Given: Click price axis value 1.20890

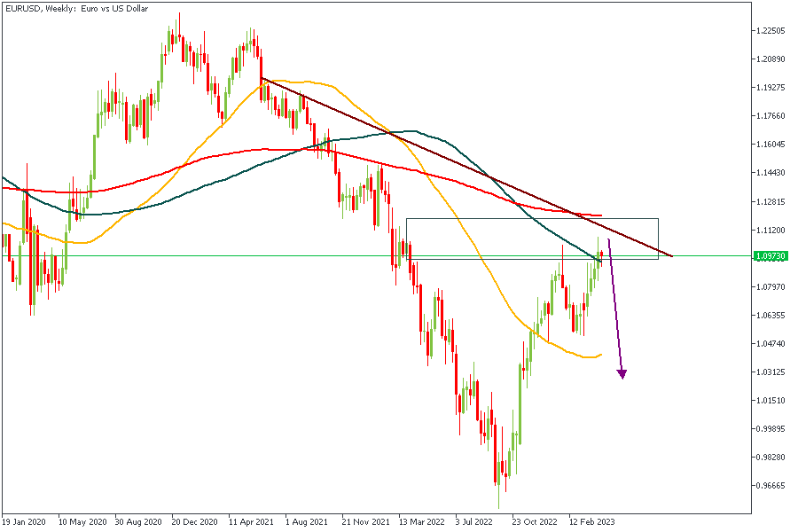Looking at the screenshot, I should [770, 59].
